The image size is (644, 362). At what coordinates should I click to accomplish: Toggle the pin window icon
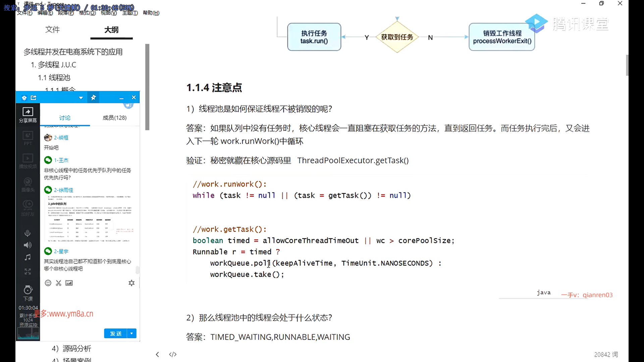93,98
